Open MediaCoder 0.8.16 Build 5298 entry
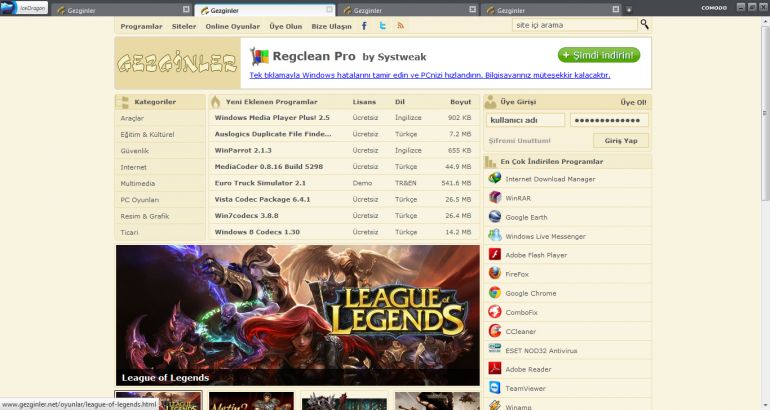The image size is (770, 410). [x=269, y=166]
